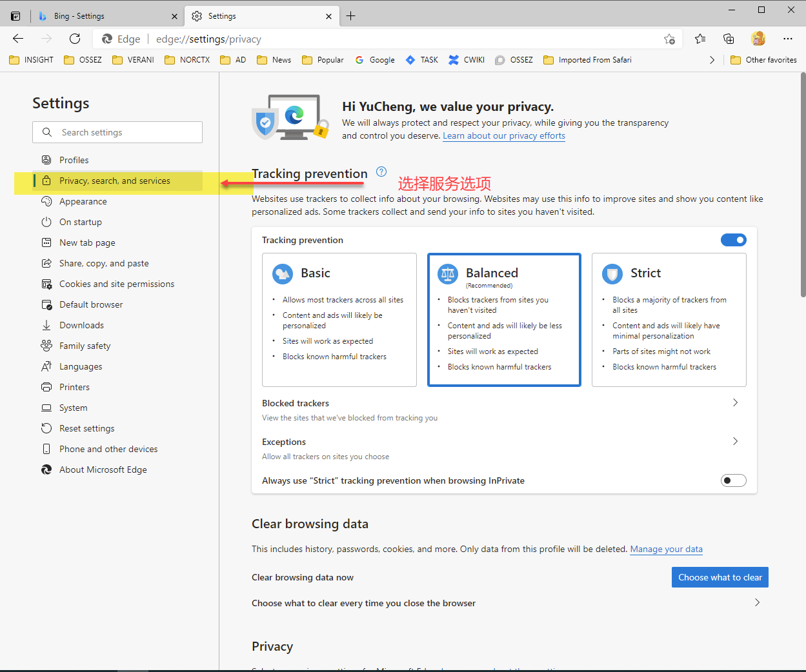The height and width of the screenshot is (672, 806).
Task: Select the Balanced tracking prevention card
Action: point(504,320)
